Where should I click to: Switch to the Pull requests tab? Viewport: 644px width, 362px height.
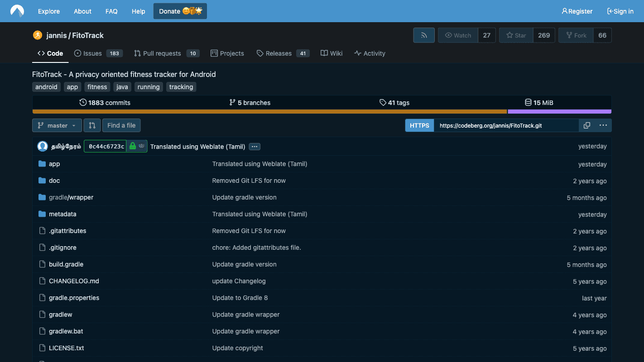(x=167, y=53)
